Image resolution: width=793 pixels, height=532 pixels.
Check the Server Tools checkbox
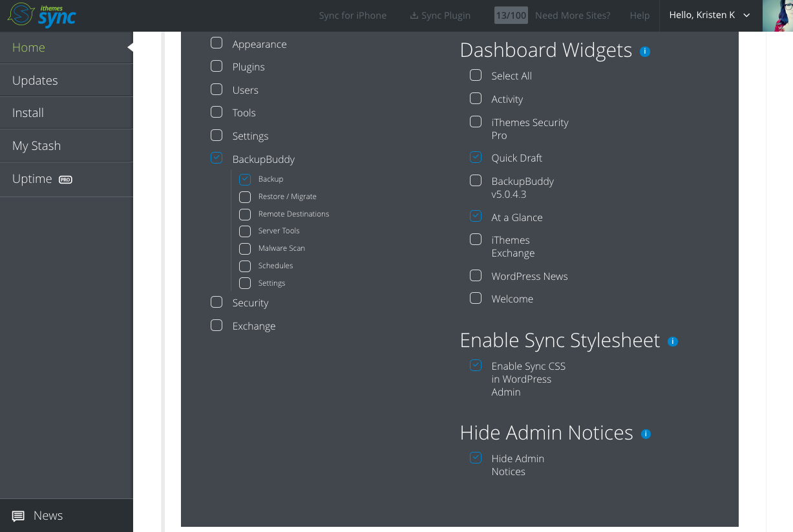click(x=245, y=231)
